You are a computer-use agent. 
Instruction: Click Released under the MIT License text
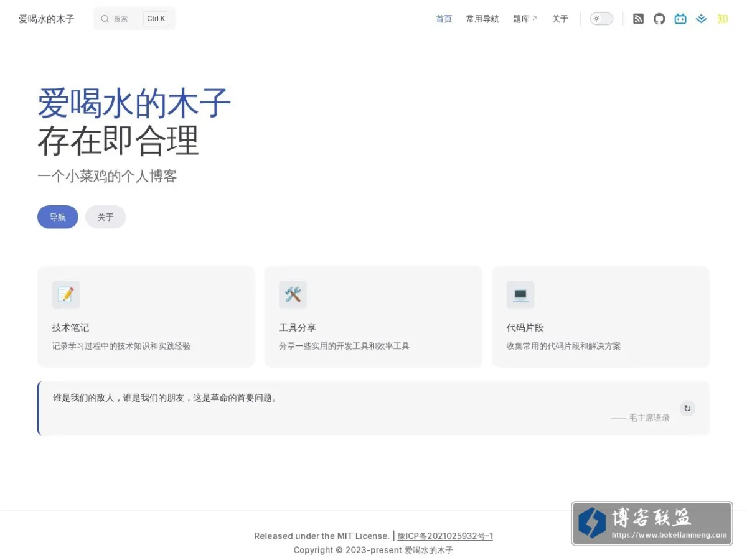coord(322,536)
